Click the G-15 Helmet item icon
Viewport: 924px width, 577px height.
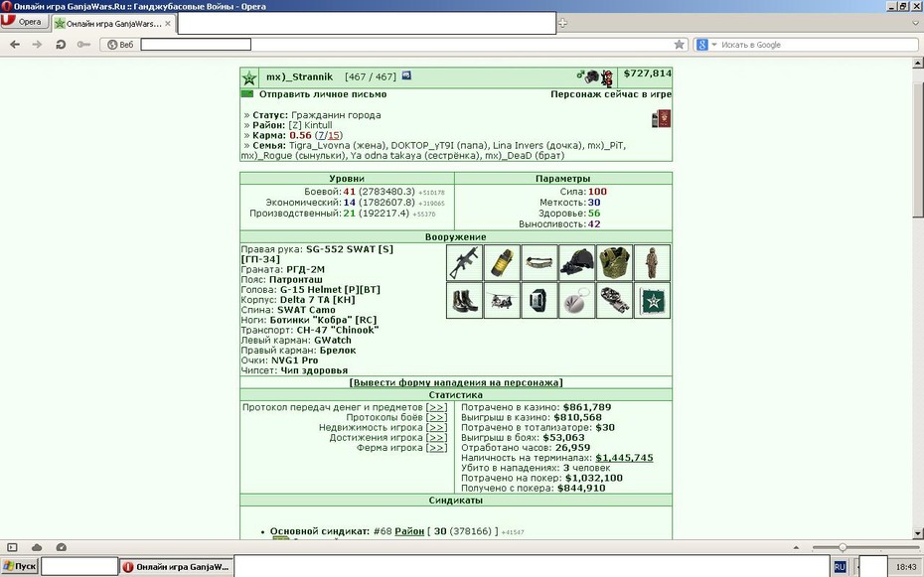[577, 262]
